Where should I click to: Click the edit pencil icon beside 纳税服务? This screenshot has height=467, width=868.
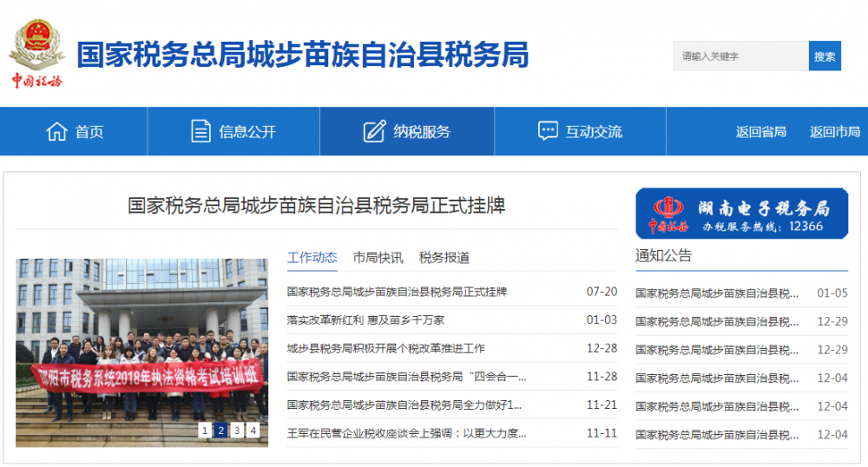[x=374, y=131]
